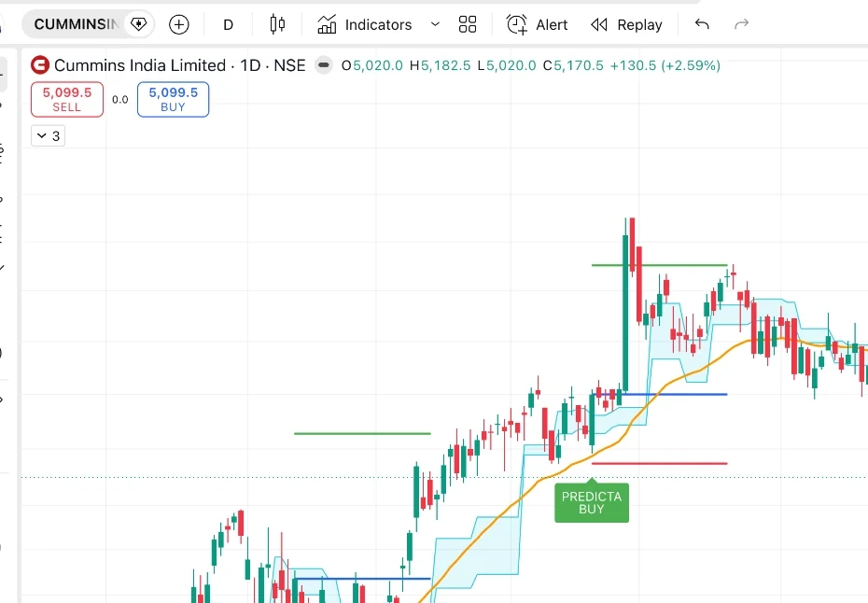Start bar Replay mode

point(626,24)
